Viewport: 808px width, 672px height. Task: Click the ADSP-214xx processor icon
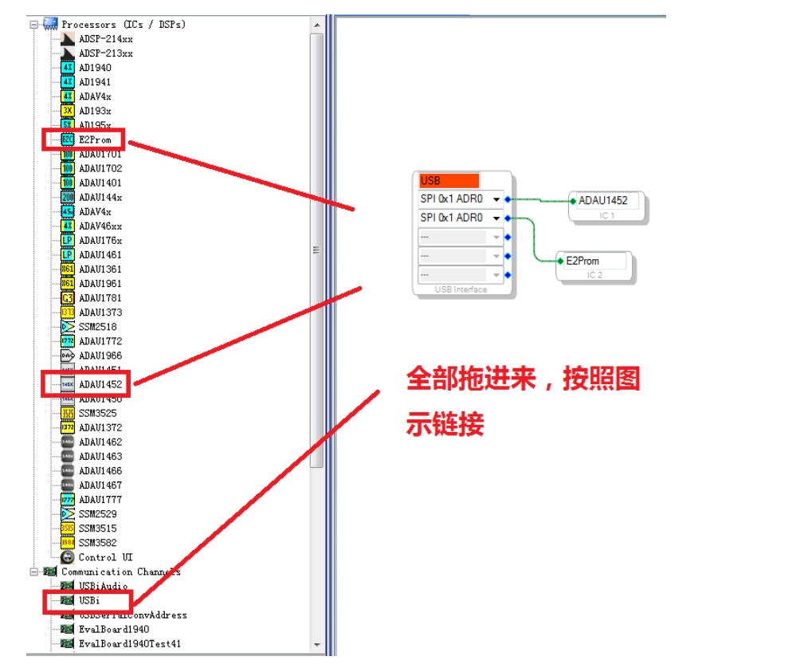point(68,38)
